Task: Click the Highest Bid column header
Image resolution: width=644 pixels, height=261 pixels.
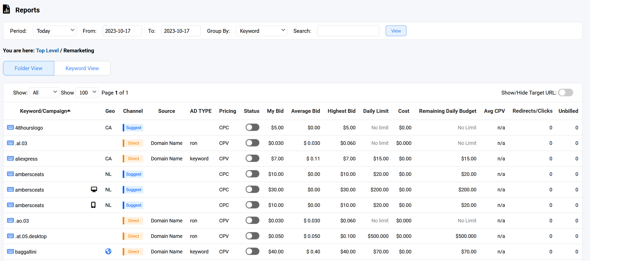Action: pos(341,111)
